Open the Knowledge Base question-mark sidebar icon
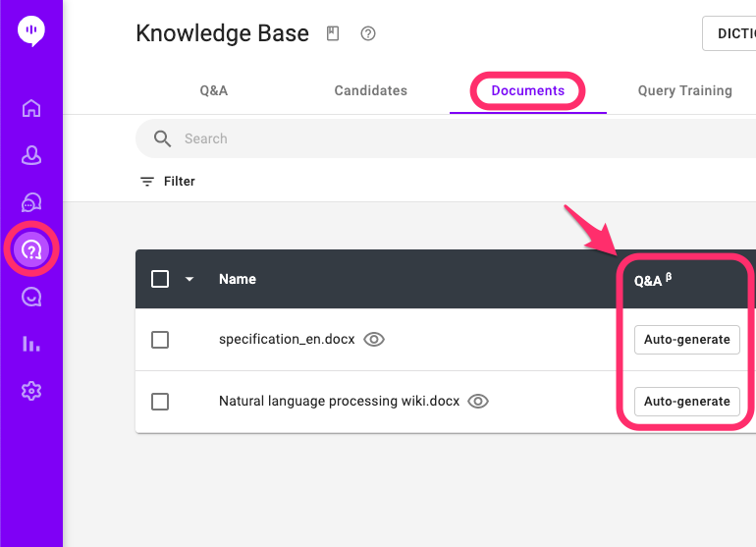The image size is (756, 547). pos(31,249)
